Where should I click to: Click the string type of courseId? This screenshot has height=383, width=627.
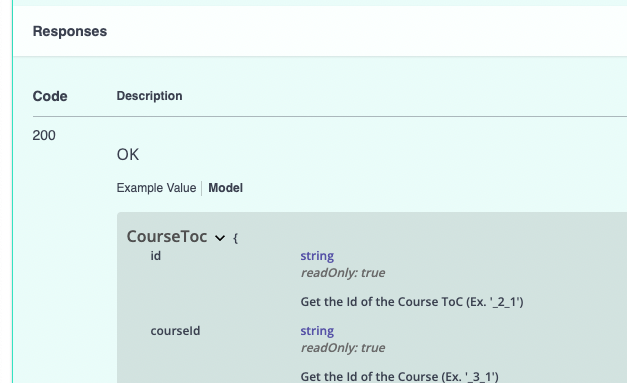(317, 331)
